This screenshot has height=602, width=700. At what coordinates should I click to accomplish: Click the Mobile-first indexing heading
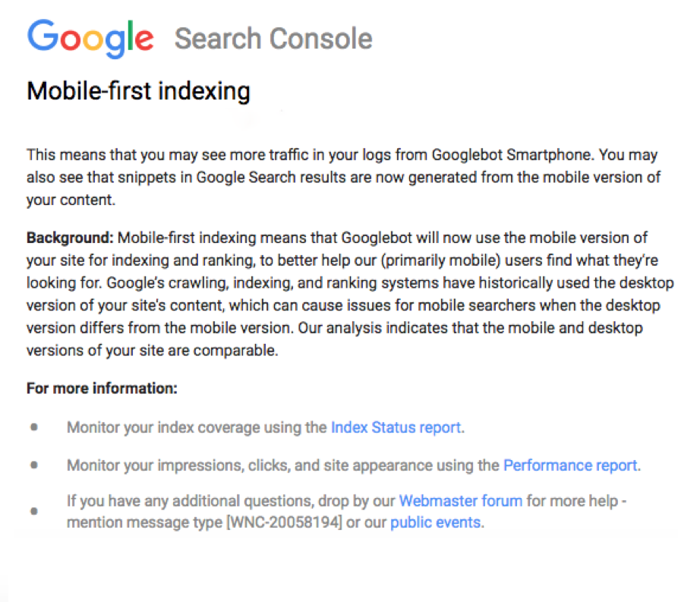(x=138, y=91)
